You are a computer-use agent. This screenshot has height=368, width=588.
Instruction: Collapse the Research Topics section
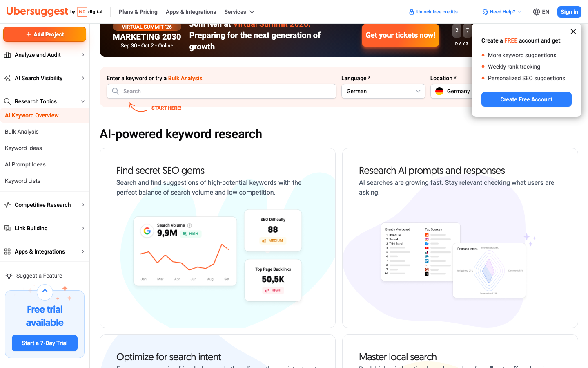(x=83, y=101)
